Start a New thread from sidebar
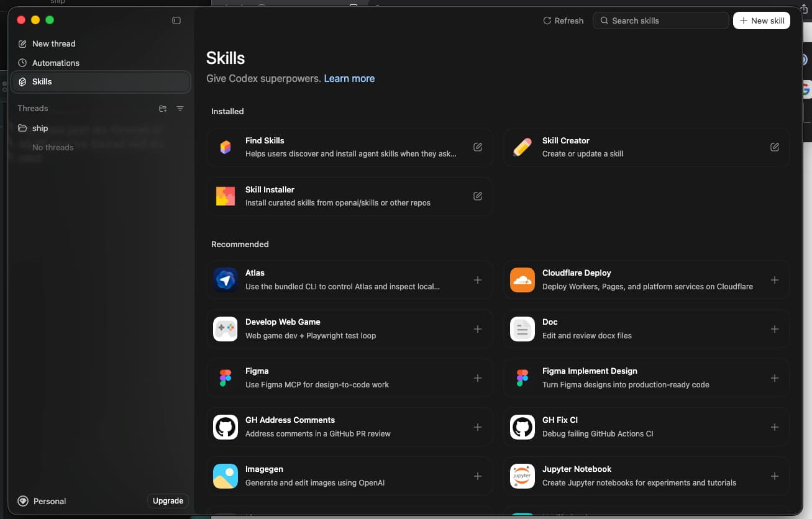Screen dimensions: 812x519 point(53,43)
